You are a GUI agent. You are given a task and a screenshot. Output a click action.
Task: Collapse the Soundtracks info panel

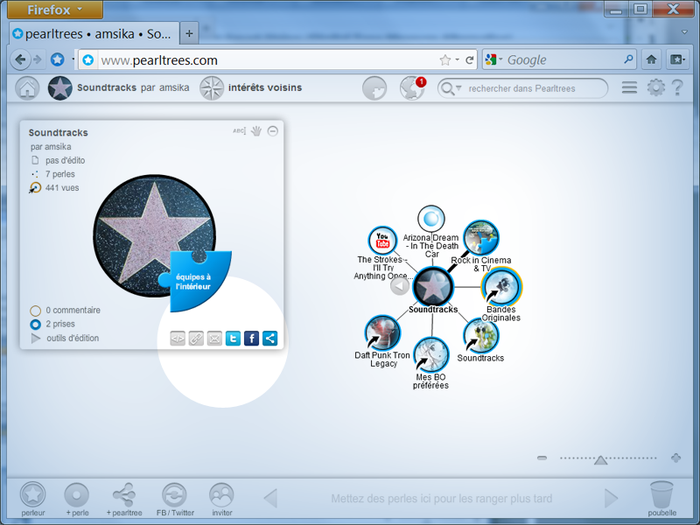273,131
